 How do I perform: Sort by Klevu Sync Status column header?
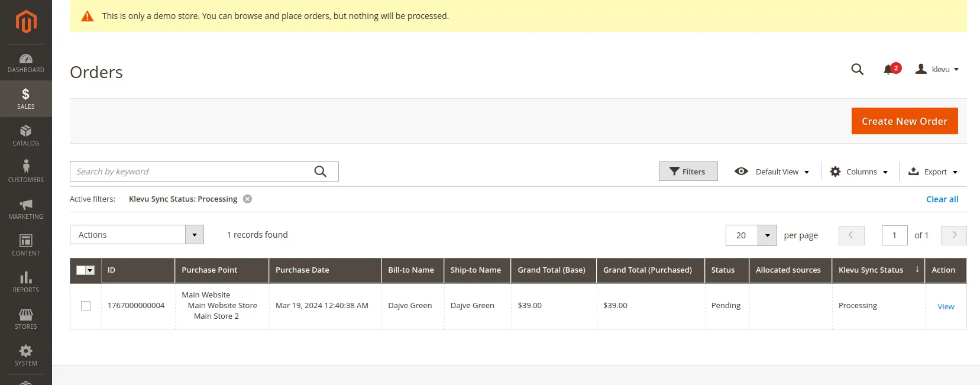(x=878, y=270)
